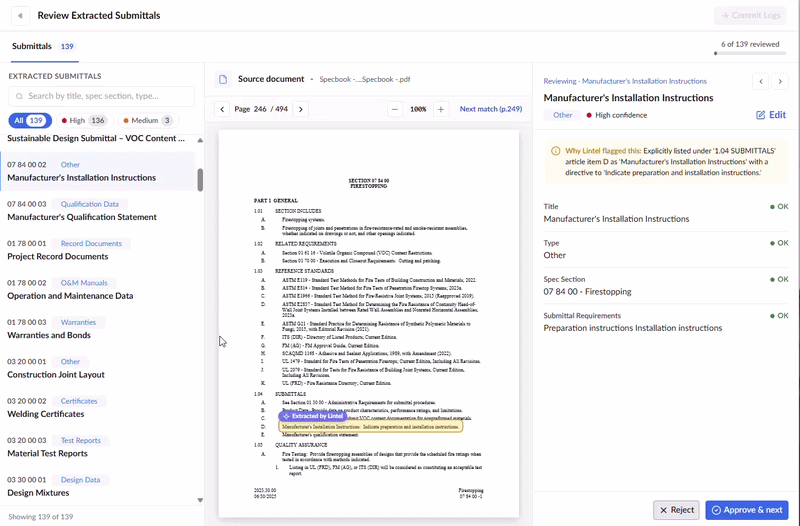Click the Record Documents type tag
Image resolution: width=800 pixels, height=526 pixels.
click(91, 243)
